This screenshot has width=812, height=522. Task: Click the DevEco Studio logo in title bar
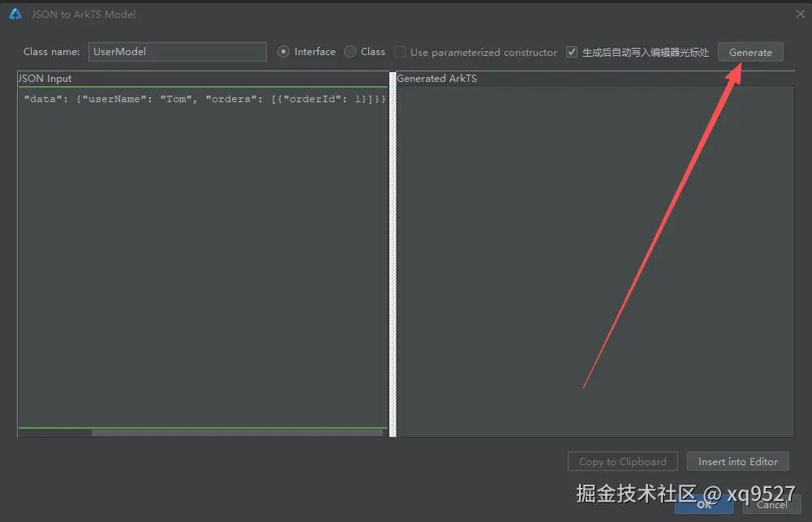tap(15, 14)
